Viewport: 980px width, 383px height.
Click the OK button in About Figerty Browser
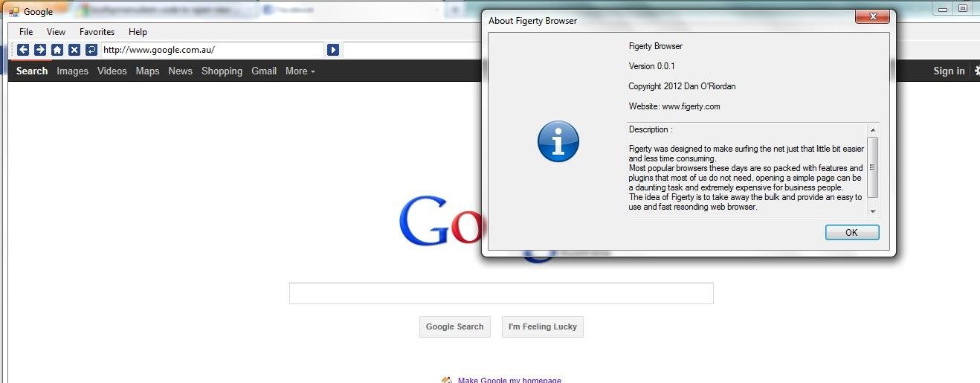[x=852, y=233]
